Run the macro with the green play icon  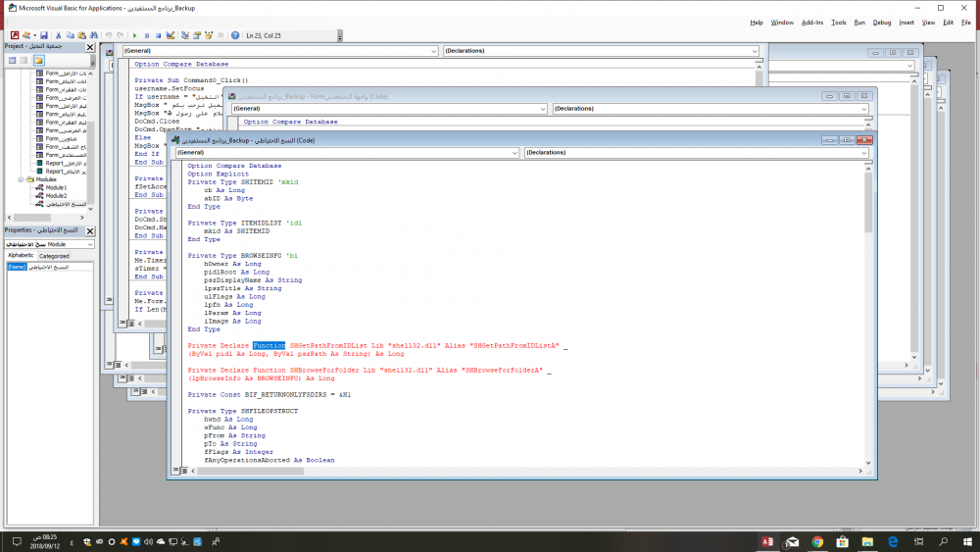coord(134,35)
